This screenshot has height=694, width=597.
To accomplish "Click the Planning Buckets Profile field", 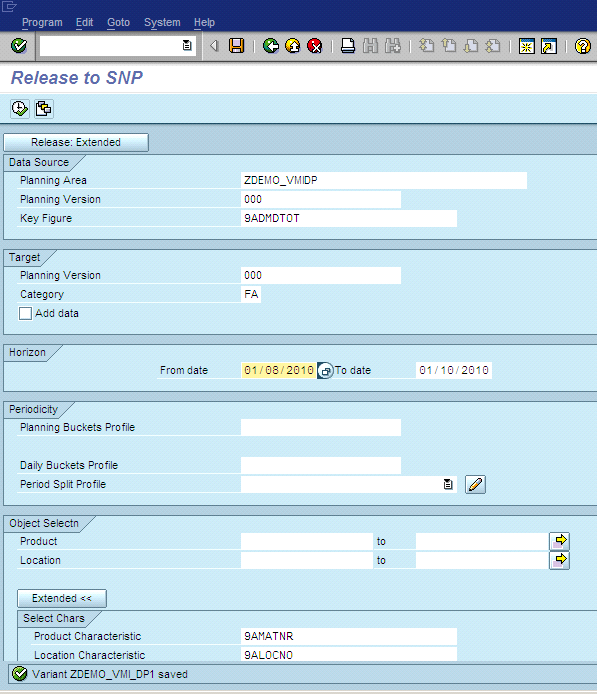I will click(321, 428).
